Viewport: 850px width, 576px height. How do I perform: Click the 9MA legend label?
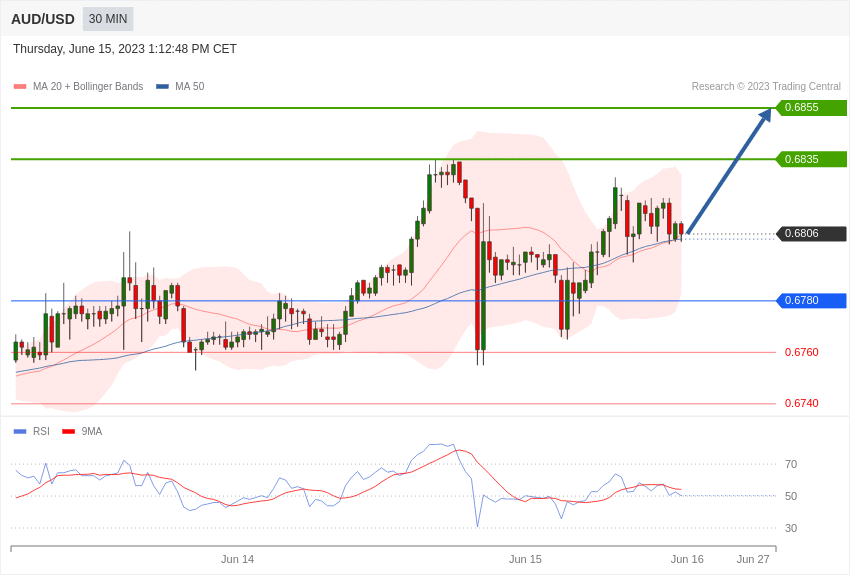92,431
